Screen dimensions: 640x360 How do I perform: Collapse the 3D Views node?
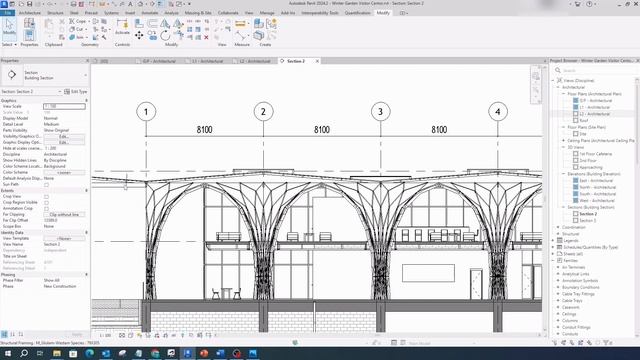564,147
